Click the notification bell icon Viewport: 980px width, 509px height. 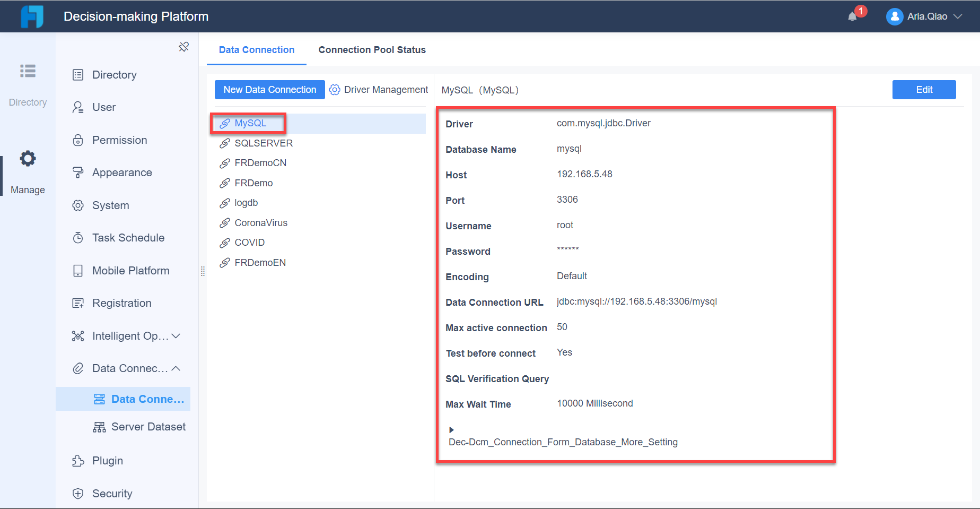[852, 16]
